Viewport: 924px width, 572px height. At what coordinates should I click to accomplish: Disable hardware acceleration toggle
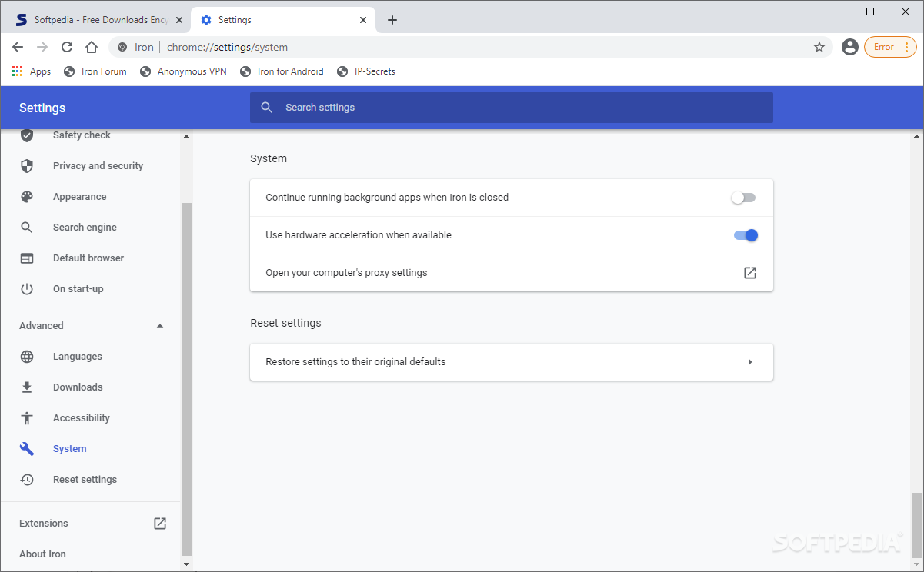click(x=746, y=235)
